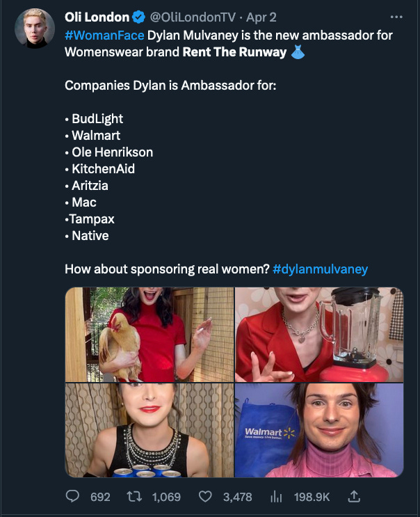Open the profile avatar picture
Screen dimensions: 420x517
[35, 29]
